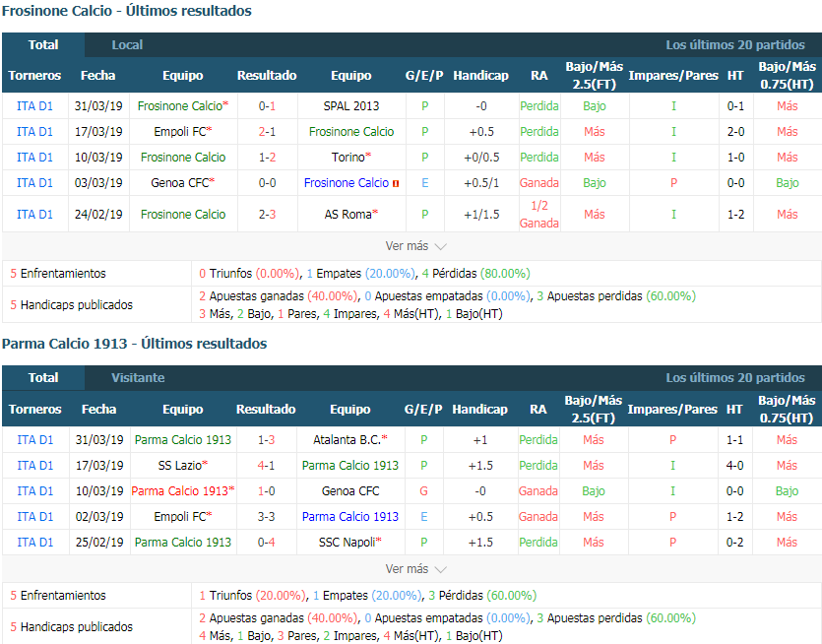Click the 25/02/19 date cell
This screenshot has width=822, height=644.
click(99, 543)
